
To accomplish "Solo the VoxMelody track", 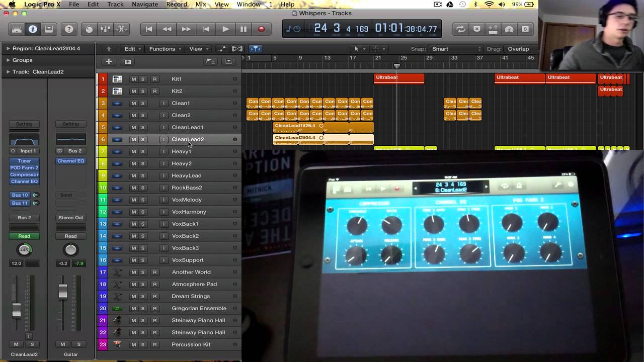I will click(143, 200).
